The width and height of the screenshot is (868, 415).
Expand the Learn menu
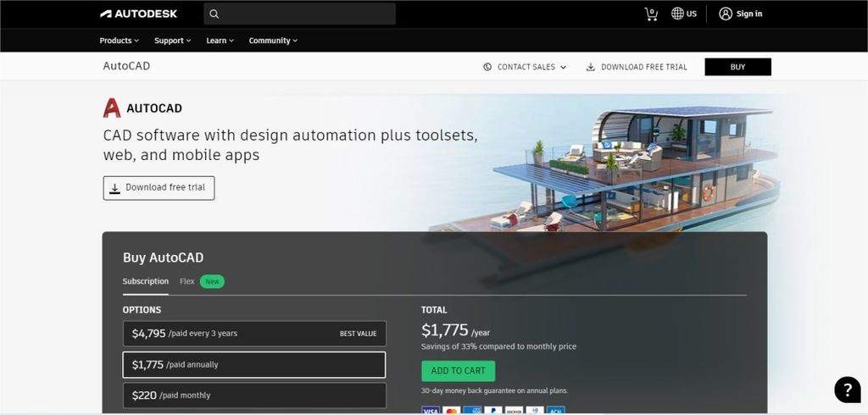point(220,41)
